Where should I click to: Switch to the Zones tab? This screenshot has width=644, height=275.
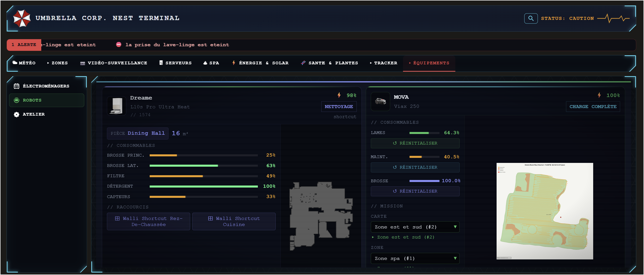pos(57,63)
